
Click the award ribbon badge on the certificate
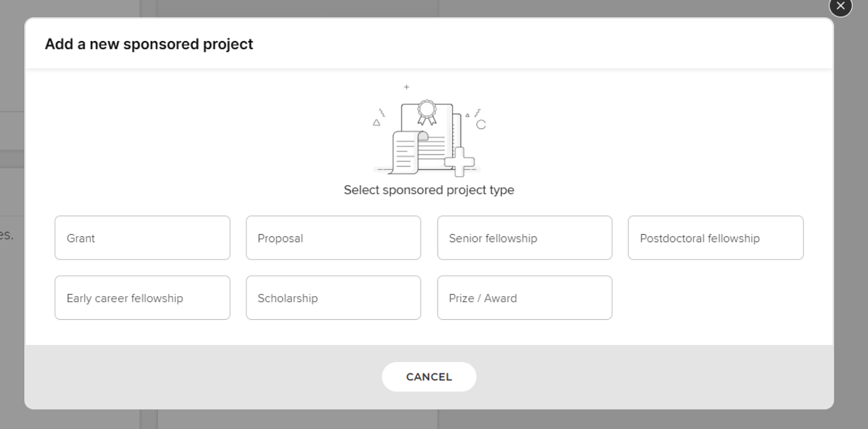pyautogui.click(x=427, y=112)
